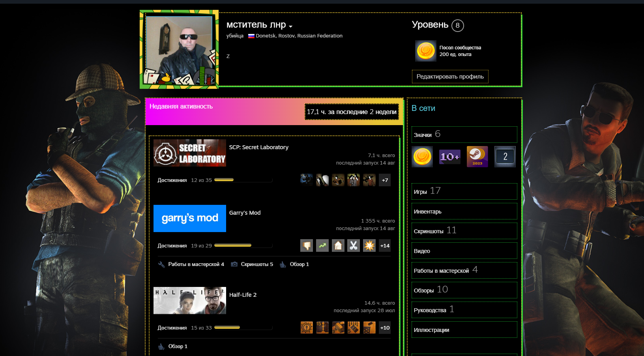Open Инвентарь in sidebar
Screen dimensions: 644x356
(464, 211)
